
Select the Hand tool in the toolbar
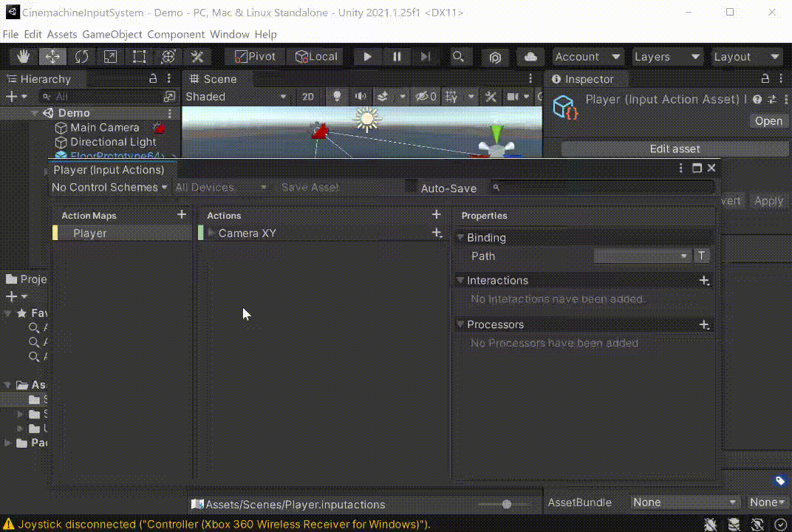23,57
